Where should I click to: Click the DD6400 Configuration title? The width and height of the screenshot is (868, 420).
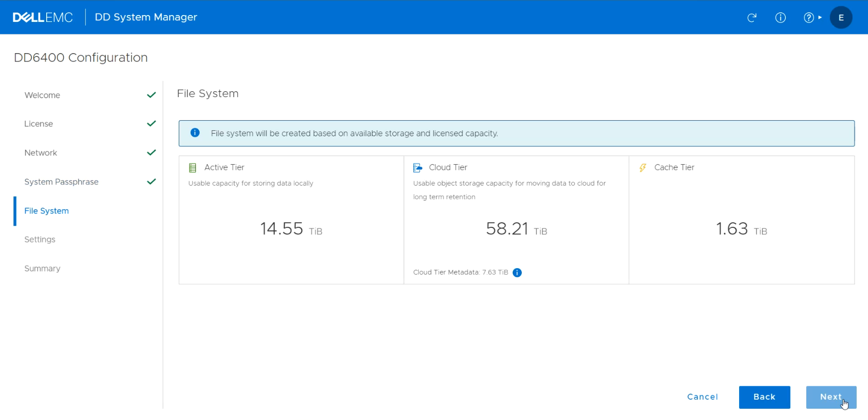(x=81, y=58)
